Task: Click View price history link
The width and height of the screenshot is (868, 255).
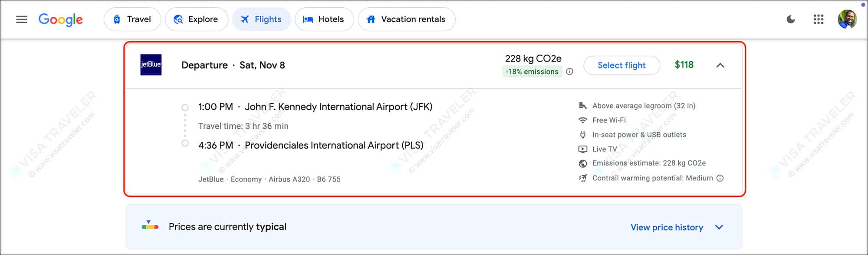Action: [667, 227]
